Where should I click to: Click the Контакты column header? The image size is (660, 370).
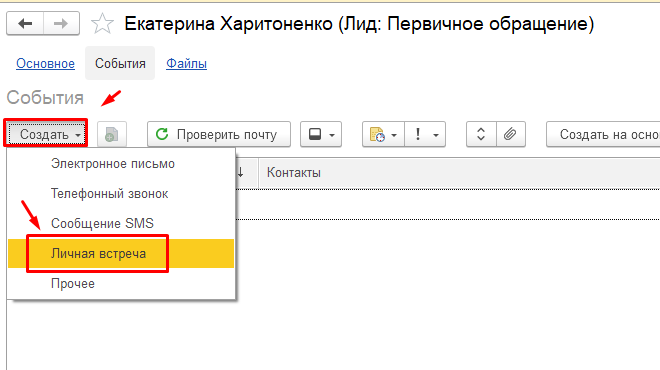pyautogui.click(x=459, y=173)
